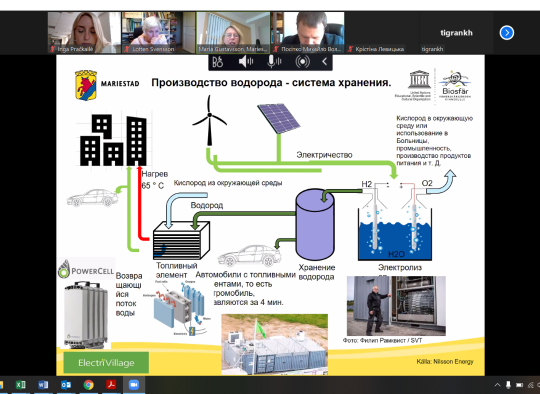Expand the hidden system tray icons
540x394 pixels.
(x=497, y=385)
